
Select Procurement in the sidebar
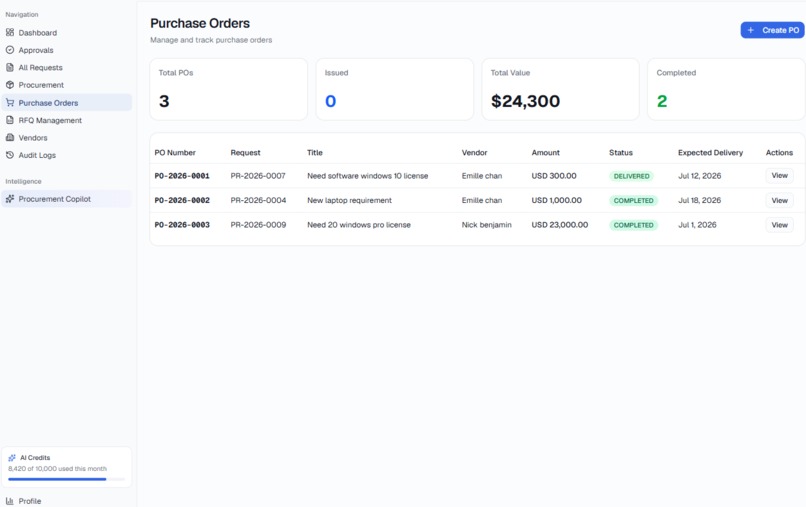pyautogui.click(x=66, y=85)
